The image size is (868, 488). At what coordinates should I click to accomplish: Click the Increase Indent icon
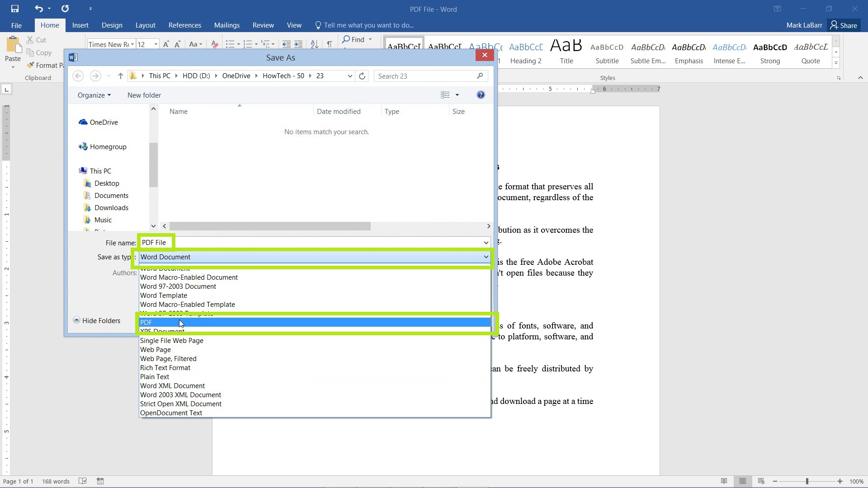tap(298, 44)
